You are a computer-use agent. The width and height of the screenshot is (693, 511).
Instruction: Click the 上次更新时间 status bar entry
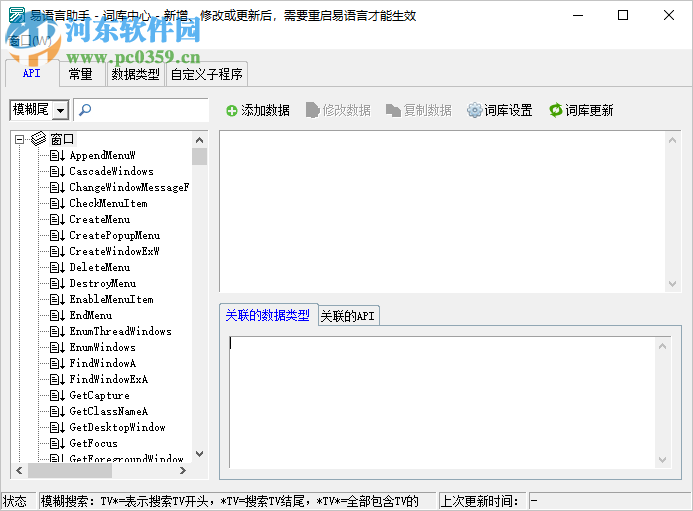coord(482,501)
